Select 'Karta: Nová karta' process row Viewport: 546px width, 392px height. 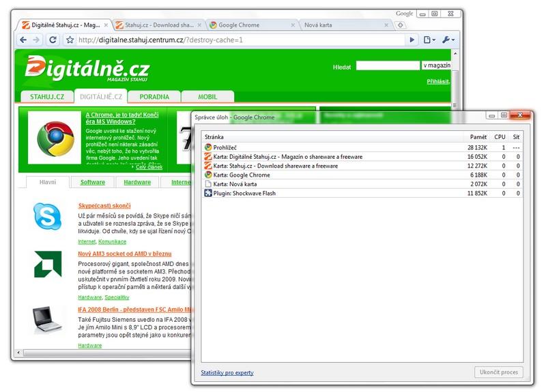[x=362, y=183]
